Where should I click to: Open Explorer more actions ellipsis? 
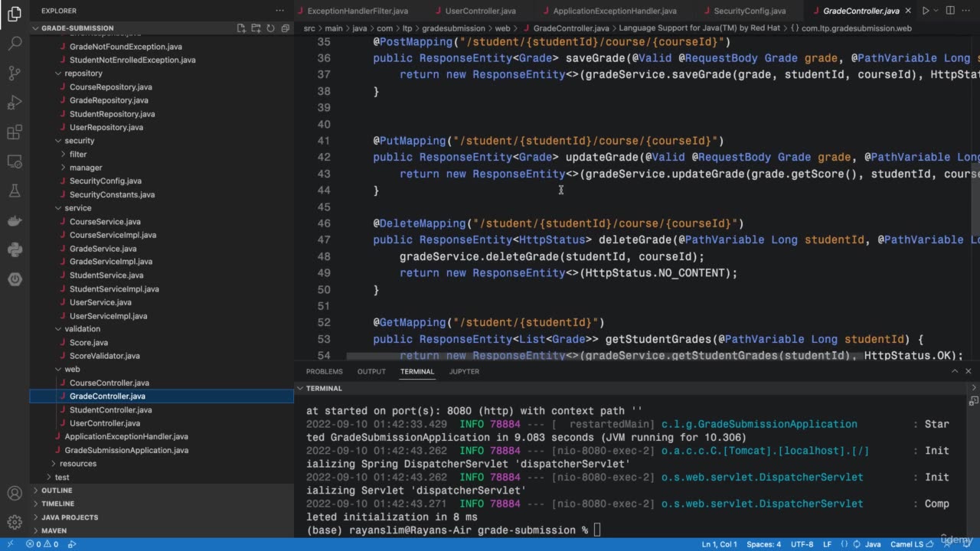pos(279,11)
